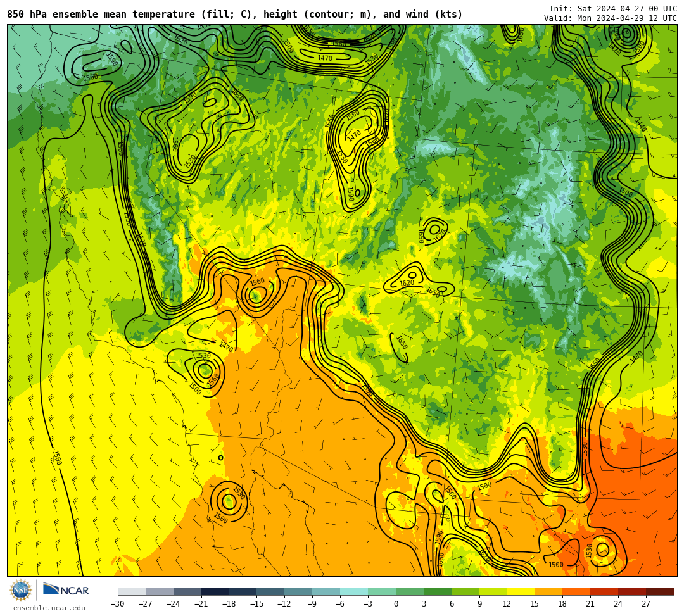Pick the aqua -6 to -3 colorbar swatch
The height and width of the screenshot is (616, 684).
(354, 591)
